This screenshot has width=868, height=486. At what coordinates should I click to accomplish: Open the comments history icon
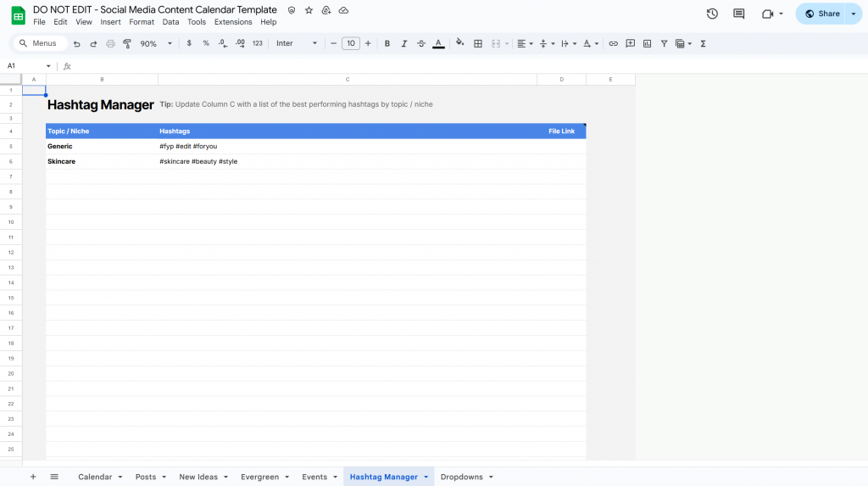pyautogui.click(x=738, y=14)
